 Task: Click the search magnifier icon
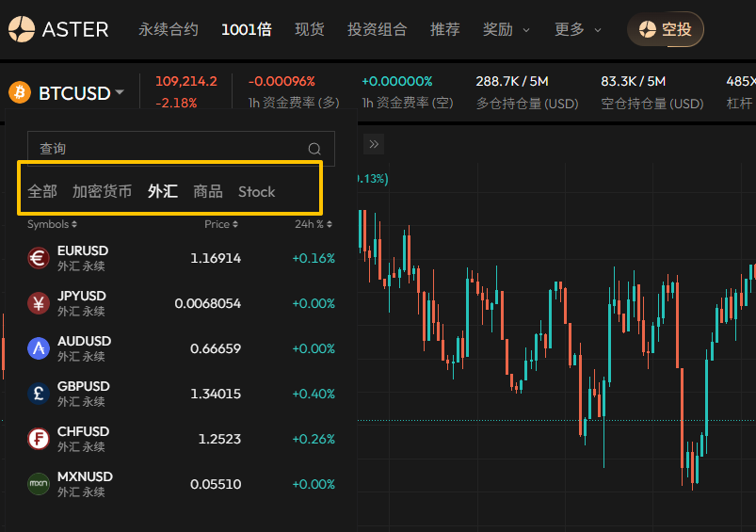[315, 149]
